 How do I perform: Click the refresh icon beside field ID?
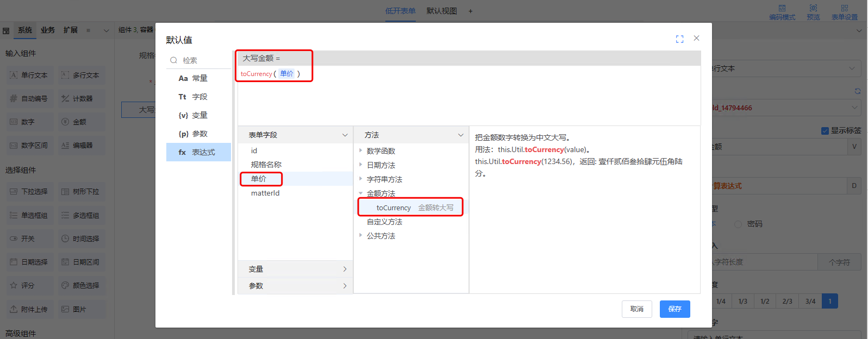tap(857, 91)
